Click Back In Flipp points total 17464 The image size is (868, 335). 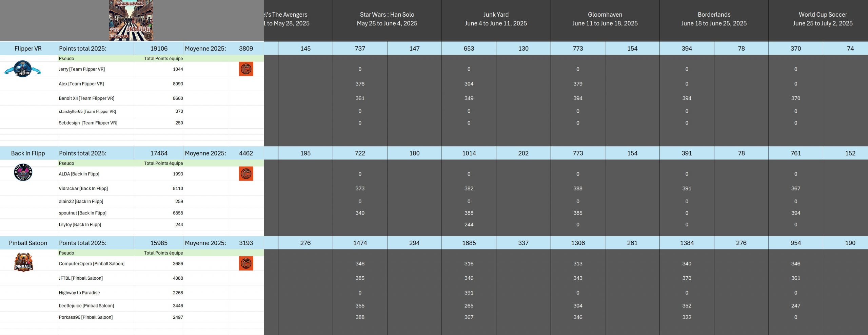[x=159, y=153]
